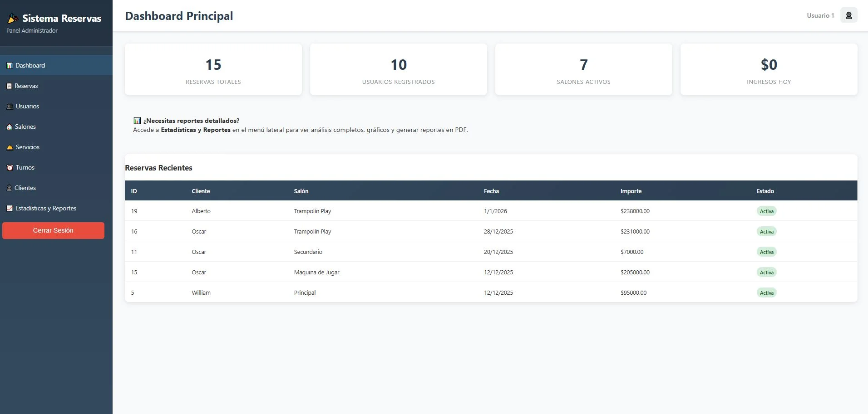This screenshot has width=868, height=414.
Task: Select the Activa badge for reserva 19
Action: click(x=767, y=211)
